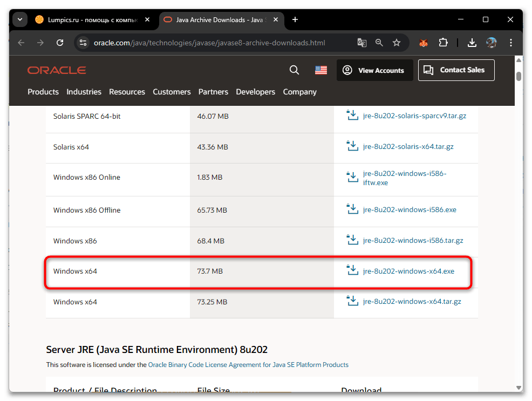Open the Resources menu

coord(127,92)
